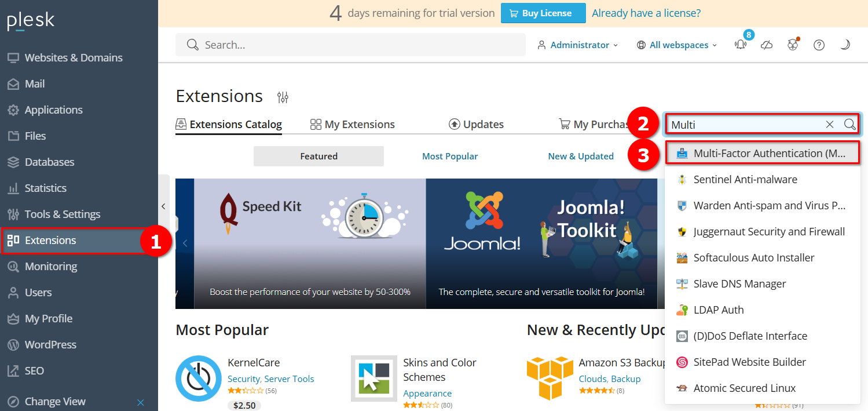Open Users section

38,292
